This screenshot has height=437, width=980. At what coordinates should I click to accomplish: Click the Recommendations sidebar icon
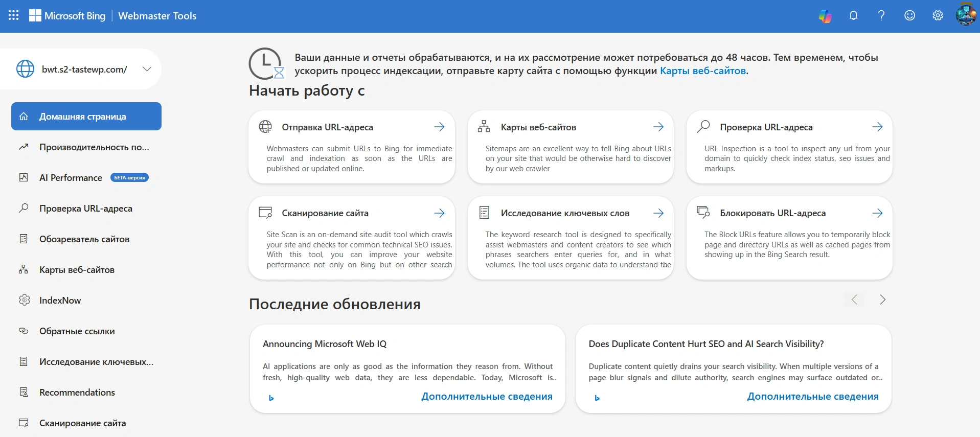click(x=24, y=392)
